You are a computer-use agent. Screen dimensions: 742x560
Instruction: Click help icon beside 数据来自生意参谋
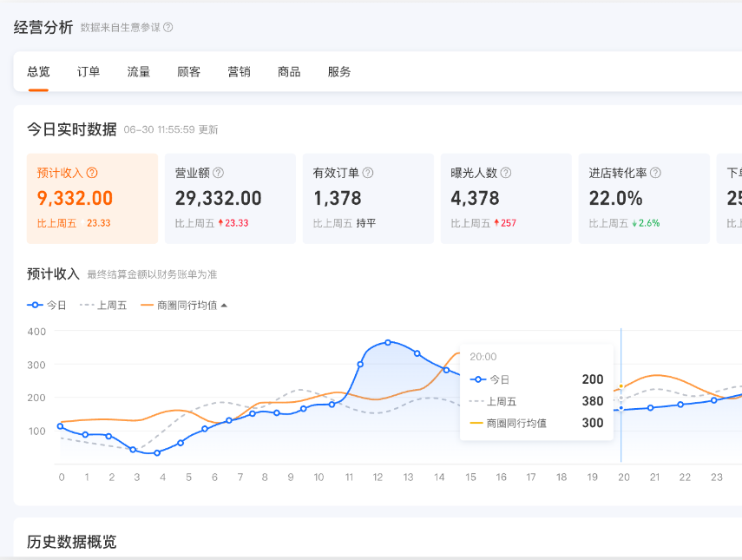point(168,28)
